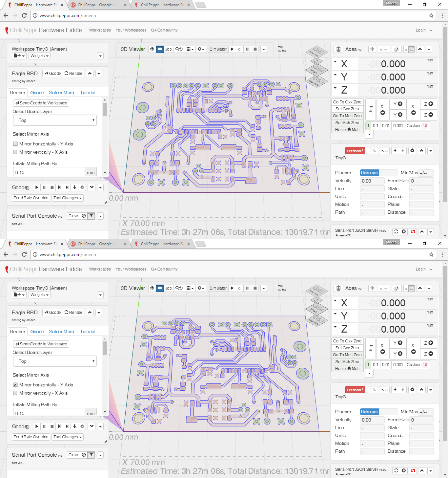Click the red Feedhold button in upper window
Viewport: 448px width, 478px height.
[355, 151]
